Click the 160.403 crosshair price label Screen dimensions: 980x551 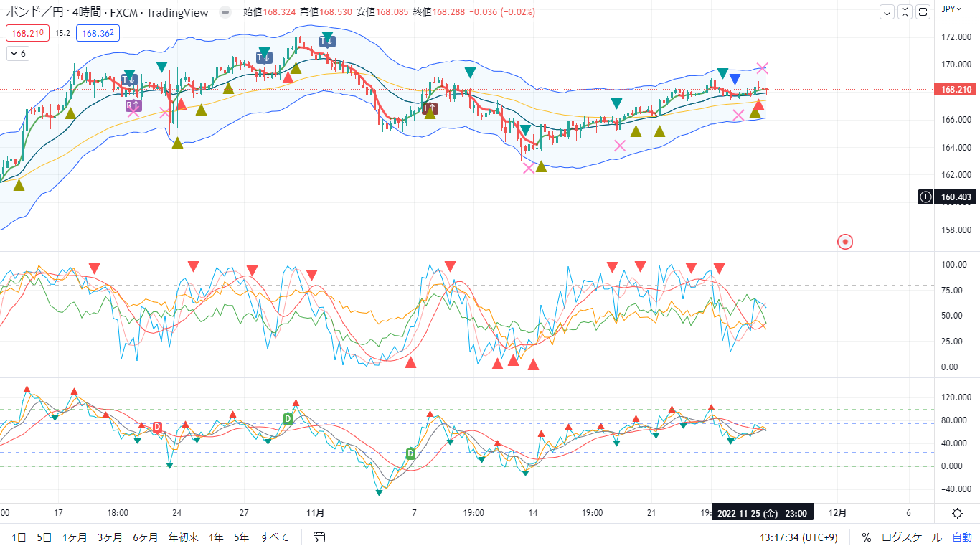point(956,197)
